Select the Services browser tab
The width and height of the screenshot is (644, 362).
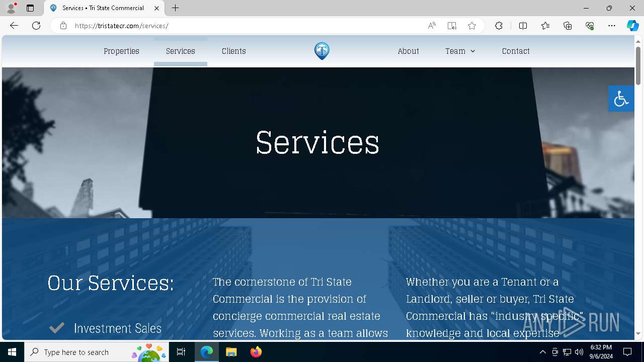click(104, 8)
